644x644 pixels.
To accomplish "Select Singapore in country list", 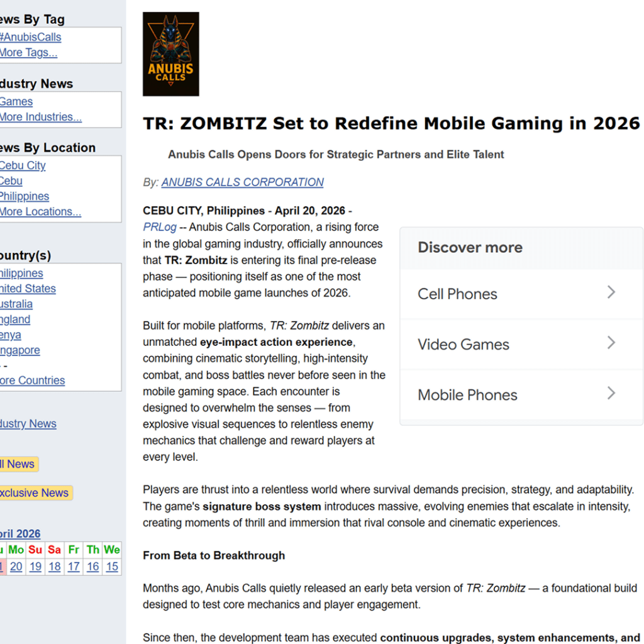I will 20,350.
